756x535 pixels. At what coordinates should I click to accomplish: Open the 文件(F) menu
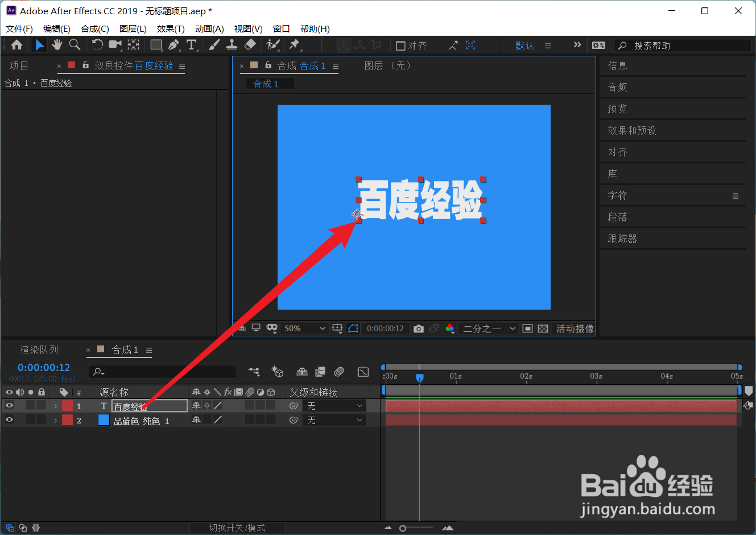(19, 28)
